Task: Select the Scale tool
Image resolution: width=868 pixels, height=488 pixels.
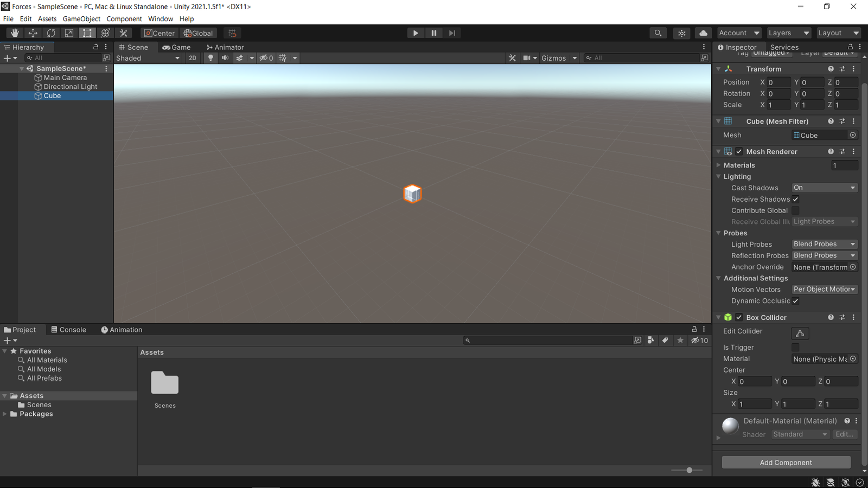Action: 69,33
